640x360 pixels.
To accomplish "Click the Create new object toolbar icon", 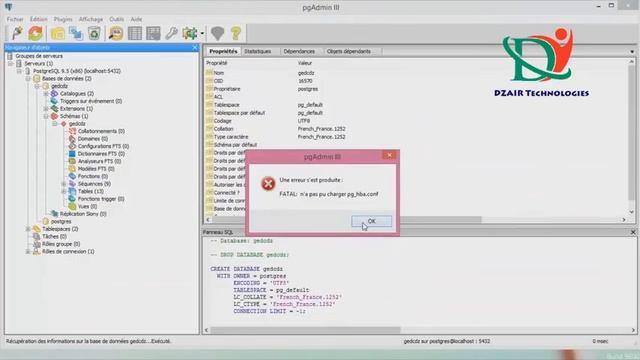I will coord(76,33).
